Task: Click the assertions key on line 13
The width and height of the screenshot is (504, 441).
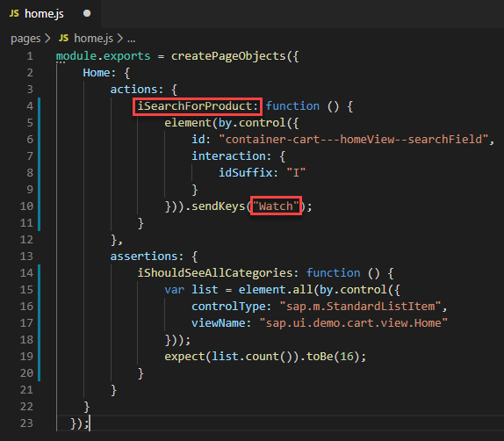Action: (x=144, y=257)
